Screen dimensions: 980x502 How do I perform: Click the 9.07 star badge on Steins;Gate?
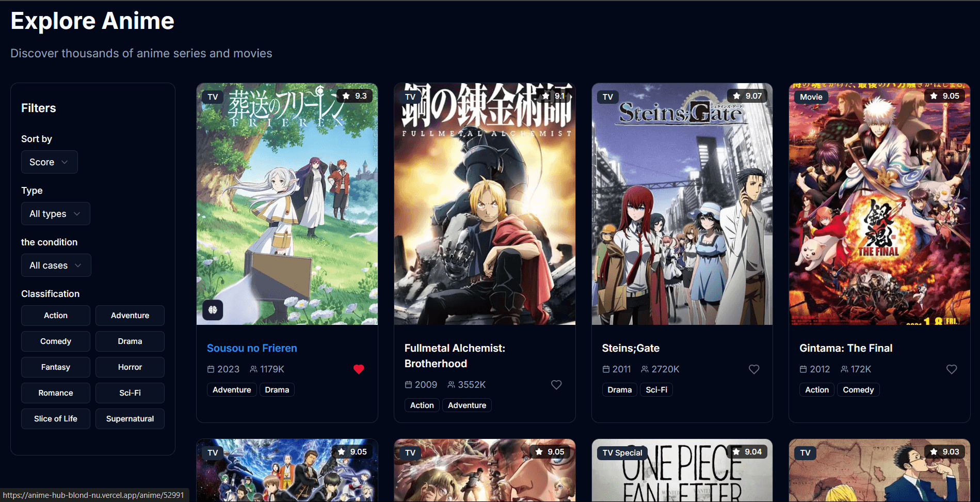[x=748, y=96]
